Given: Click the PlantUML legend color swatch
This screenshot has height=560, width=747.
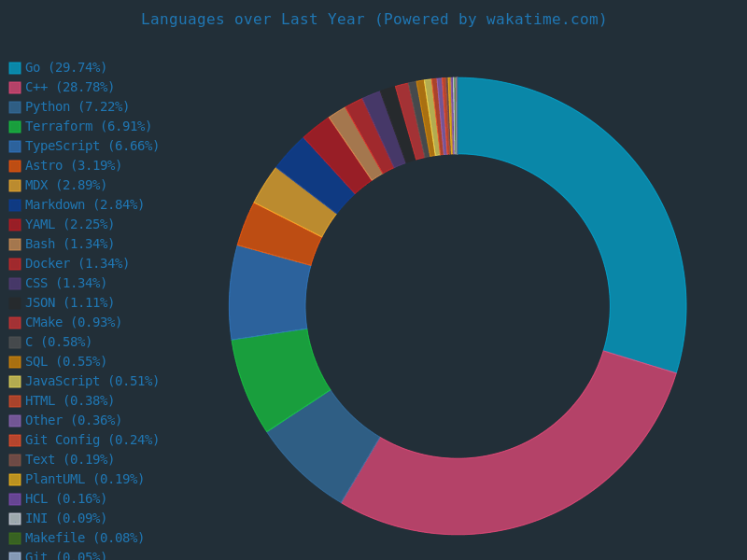Looking at the screenshot, I should click(x=15, y=480).
